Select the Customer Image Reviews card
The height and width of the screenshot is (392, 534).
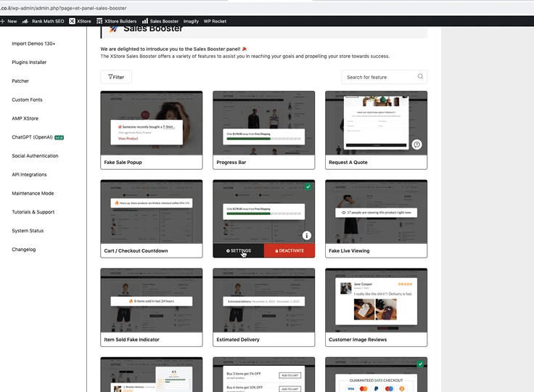click(x=377, y=308)
